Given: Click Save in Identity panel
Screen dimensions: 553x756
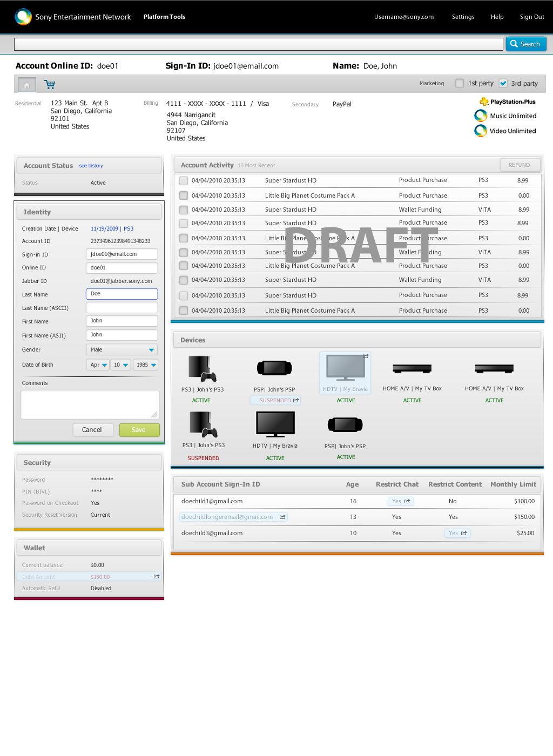Looking at the screenshot, I should pyautogui.click(x=139, y=430).
